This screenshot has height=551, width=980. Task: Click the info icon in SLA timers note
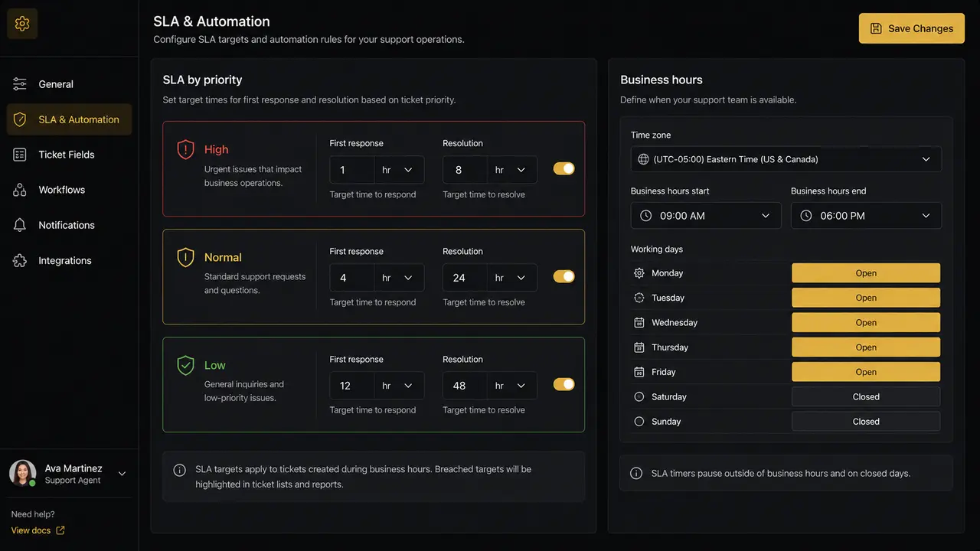coord(636,474)
